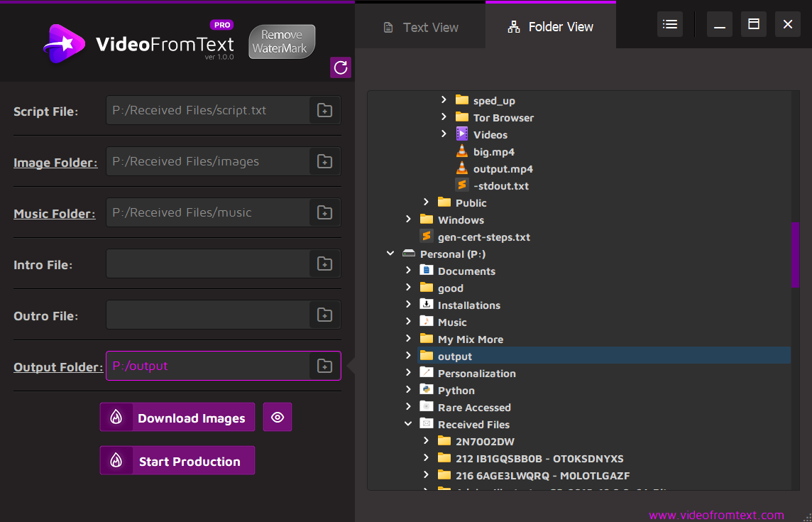Click the VLC icon beside big.mp4
This screenshot has height=522, width=812.
click(461, 151)
